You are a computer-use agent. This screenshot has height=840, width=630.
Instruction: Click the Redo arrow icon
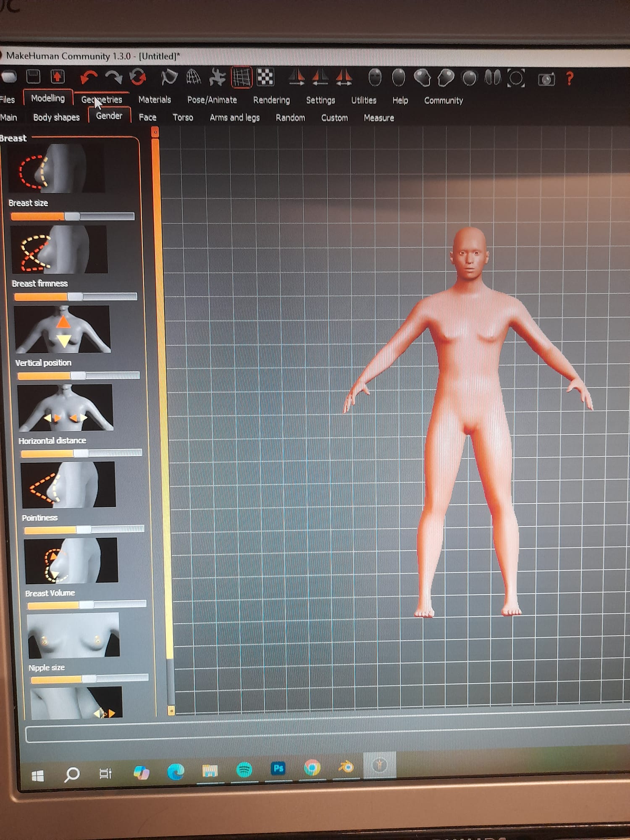click(113, 77)
